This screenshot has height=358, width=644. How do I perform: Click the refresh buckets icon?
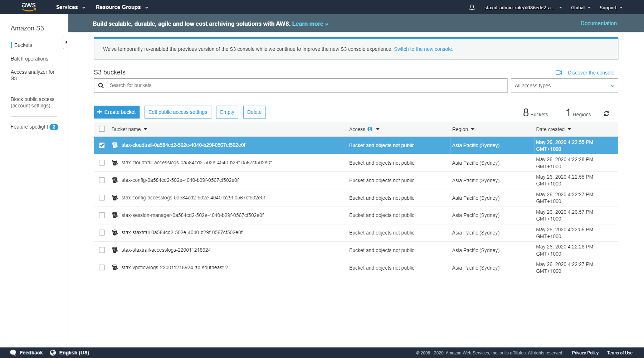click(x=606, y=113)
